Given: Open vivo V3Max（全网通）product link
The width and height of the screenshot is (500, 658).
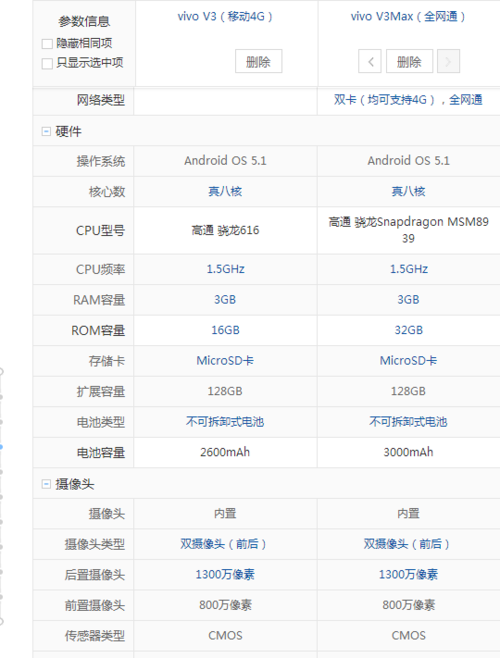Looking at the screenshot, I should tap(408, 17).
